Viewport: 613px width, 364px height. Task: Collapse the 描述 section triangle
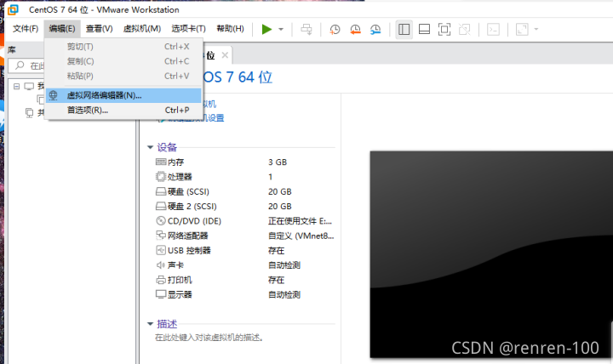(x=150, y=324)
